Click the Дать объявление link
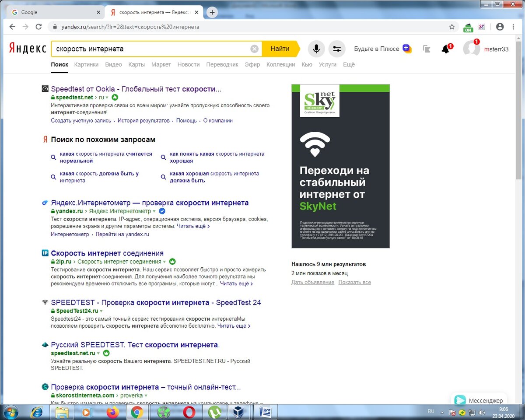The image size is (525, 420). [x=313, y=282]
